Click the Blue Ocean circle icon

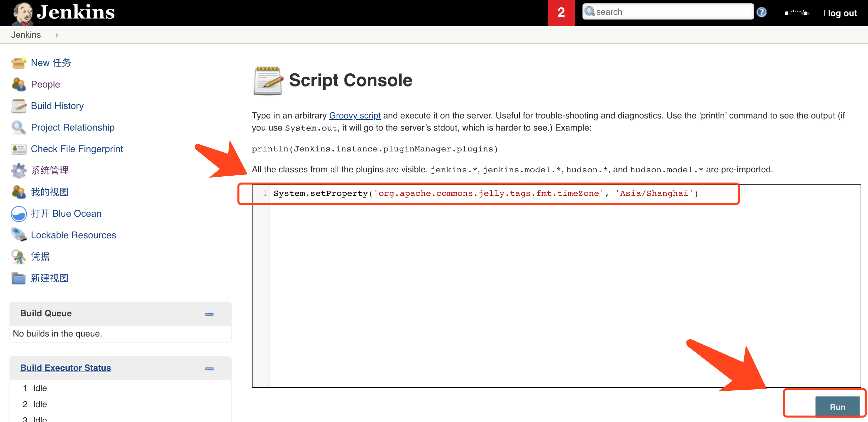click(x=19, y=214)
